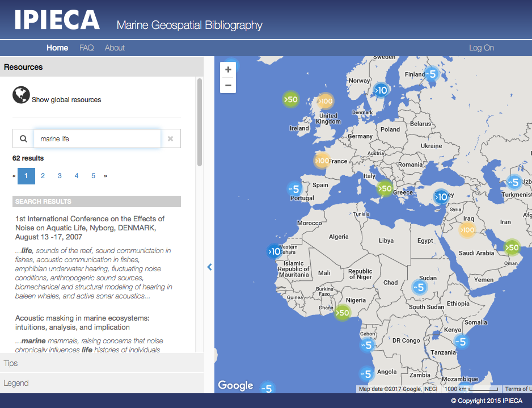Click the >100 cluster marker over France
Viewport: 532px width, 408px height.
(x=322, y=161)
